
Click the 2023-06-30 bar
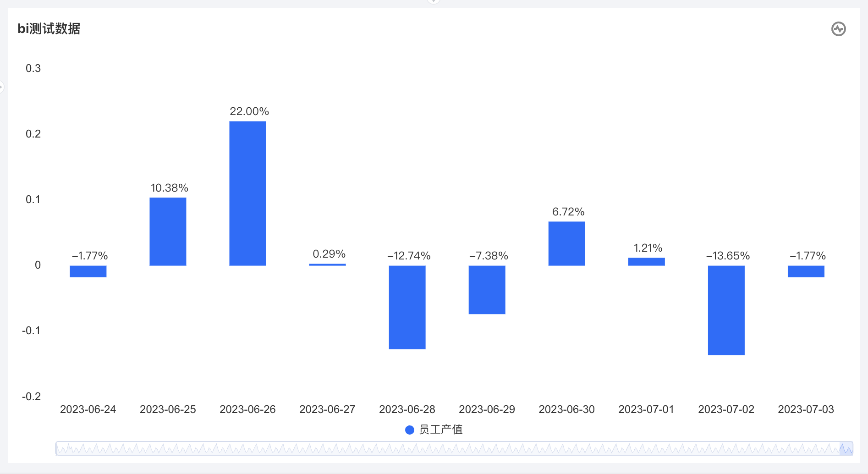pos(566,243)
